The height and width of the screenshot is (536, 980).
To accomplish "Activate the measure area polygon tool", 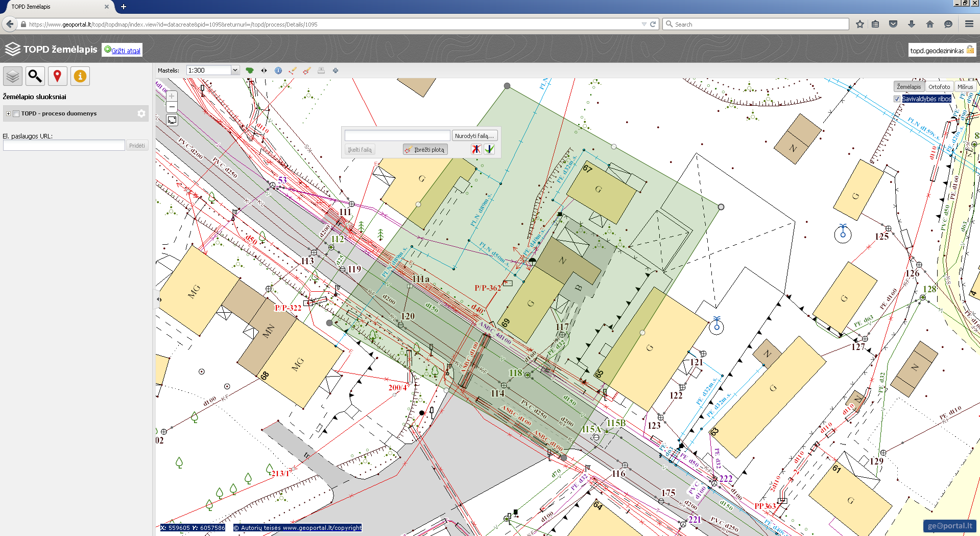I will (x=307, y=71).
